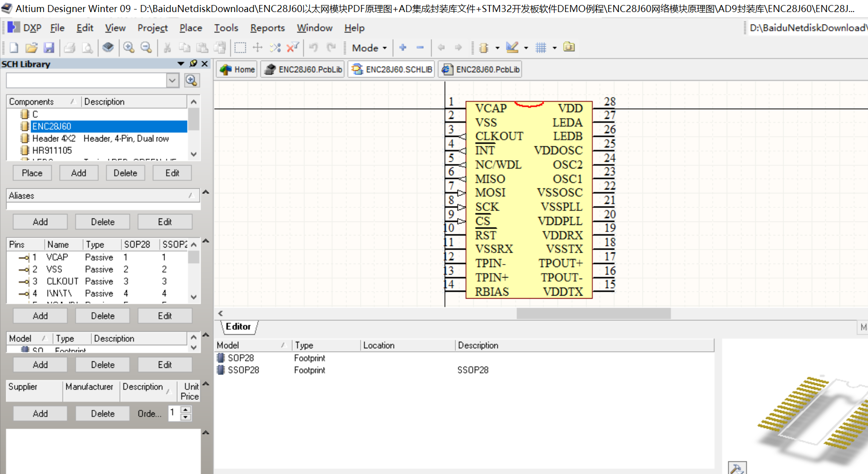Open the Tools menu
Viewport: 868px width, 474px height.
(x=226, y=28)
